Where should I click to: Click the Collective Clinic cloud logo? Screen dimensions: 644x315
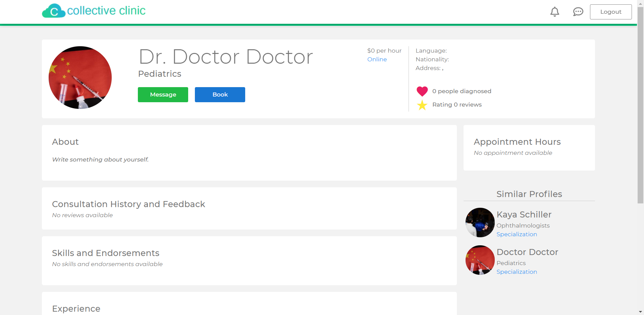pos(54,11)
